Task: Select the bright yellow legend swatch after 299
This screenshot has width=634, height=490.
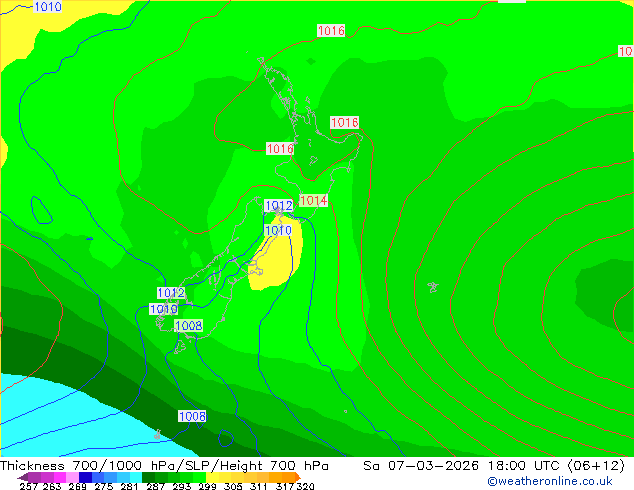Action: [212, 477]
